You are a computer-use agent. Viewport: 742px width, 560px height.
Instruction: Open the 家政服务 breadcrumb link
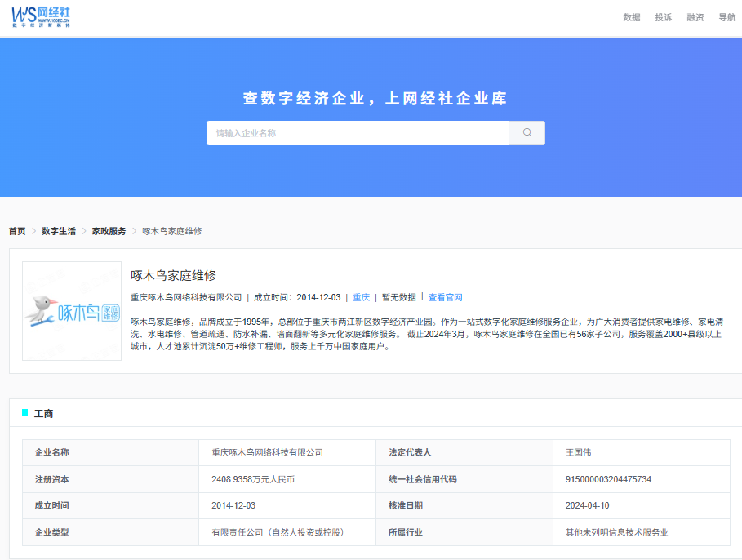(109, 231)
